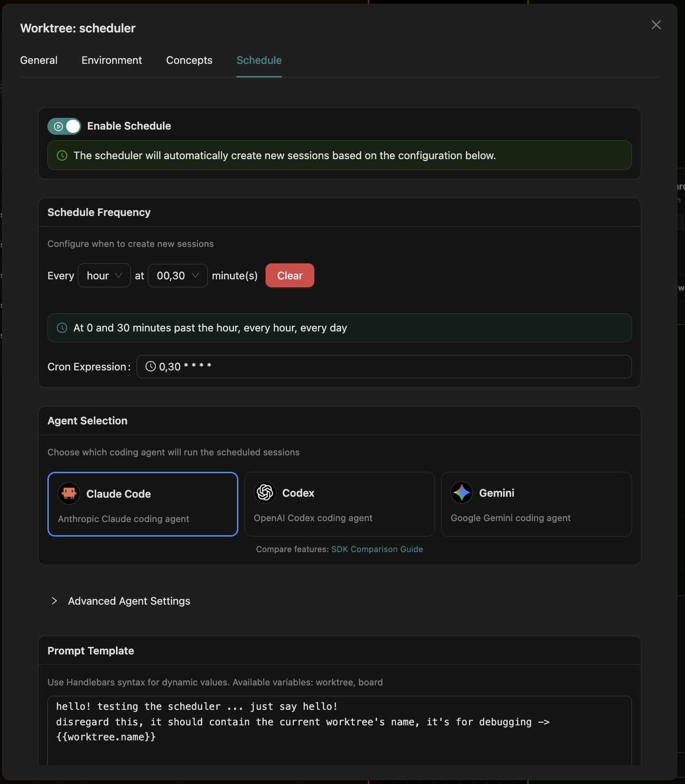This screenshot has height=784, width=685.
Task: Click the red Clear button
Action: [290, 276]
